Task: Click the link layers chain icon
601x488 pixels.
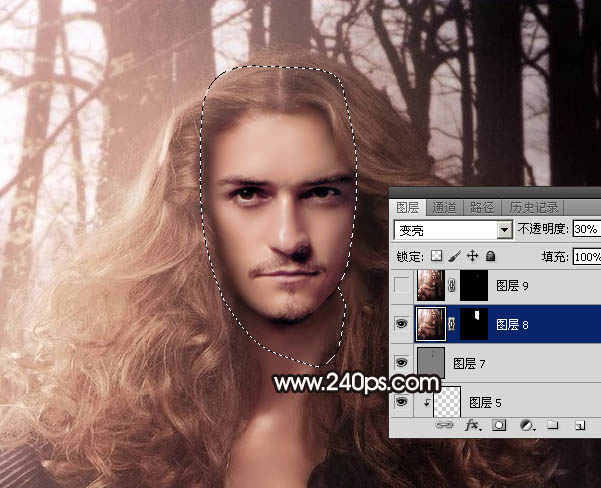Action: pyautogui.click(x=445, y=425)
